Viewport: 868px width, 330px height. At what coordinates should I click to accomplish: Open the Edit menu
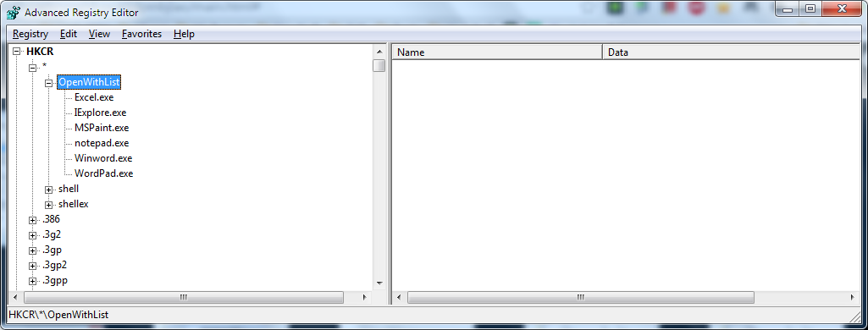coord(69,34)
